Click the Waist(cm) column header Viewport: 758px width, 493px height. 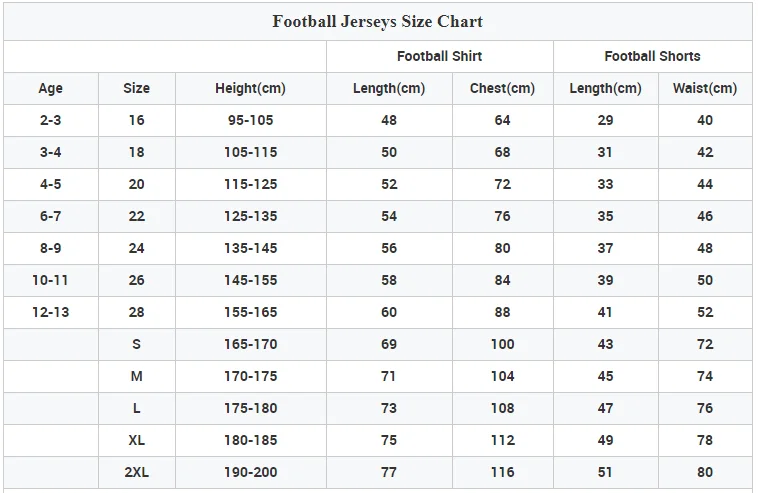point(705,88)
